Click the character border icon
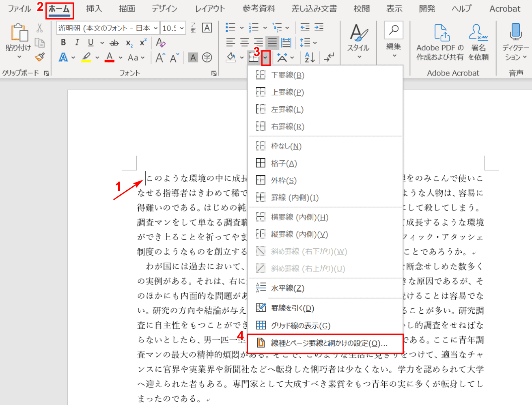The height and width of the screenshot is (405, 532). click(207, 28)
